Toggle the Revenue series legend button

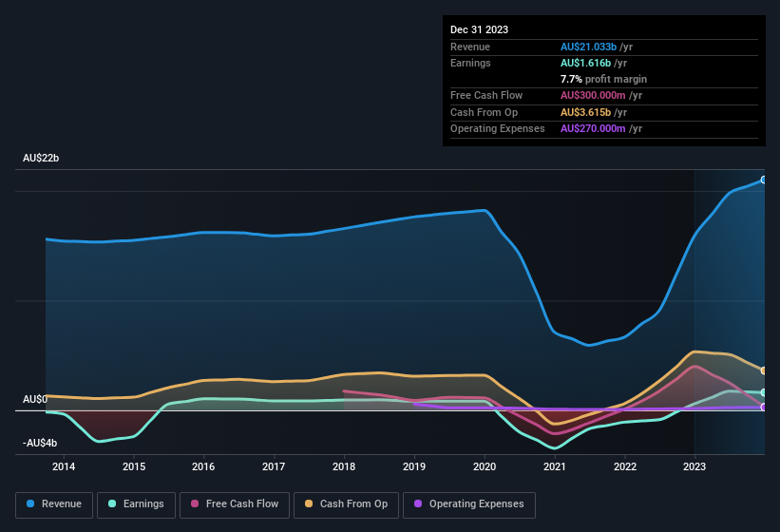[x=54, y=504]
